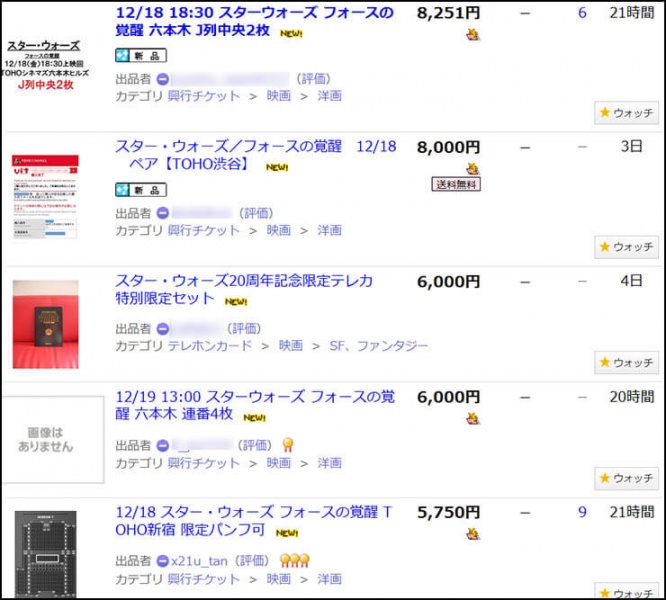Open 興行チケット category in x21u_tan listing
This screenshot has height=600, width=666.
tap(203, 579)
